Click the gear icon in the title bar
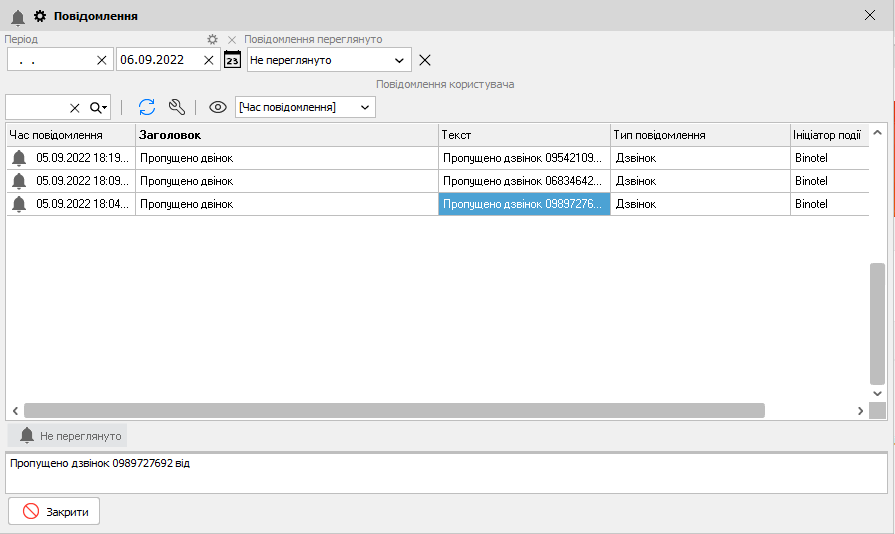The height and width of the screenshot is (534, 895). pos(41,16)
